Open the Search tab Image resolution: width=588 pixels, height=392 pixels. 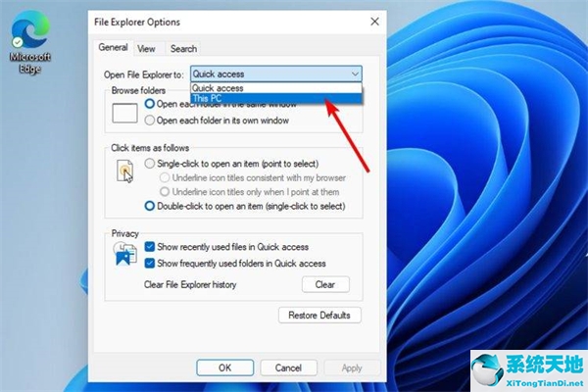click(x=183, y=49)
